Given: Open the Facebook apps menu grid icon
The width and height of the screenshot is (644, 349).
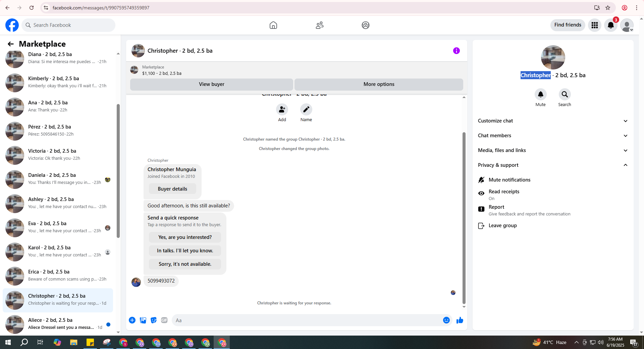Looking at the screenshot, I should (x=595, y=25).
